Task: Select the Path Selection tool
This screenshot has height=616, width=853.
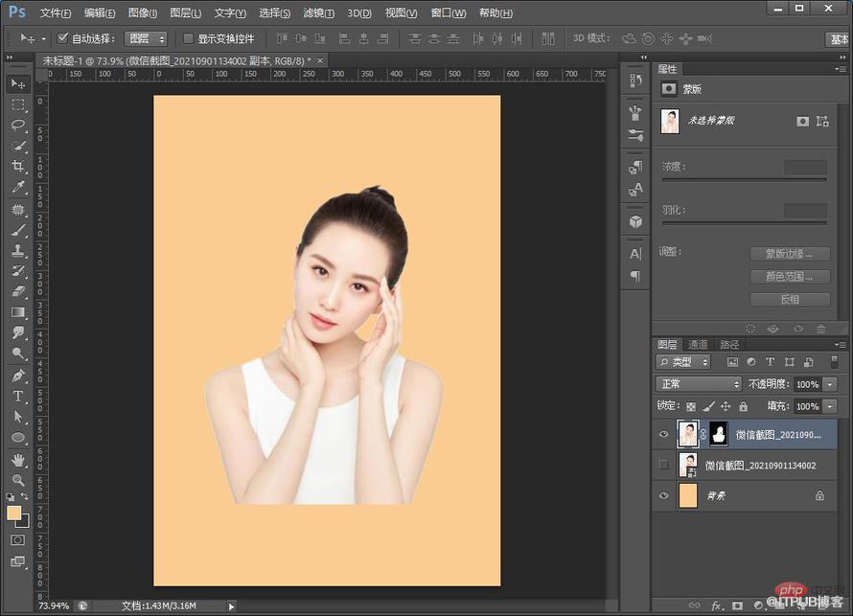Action: pyautogui.click(x=18, y=417)
